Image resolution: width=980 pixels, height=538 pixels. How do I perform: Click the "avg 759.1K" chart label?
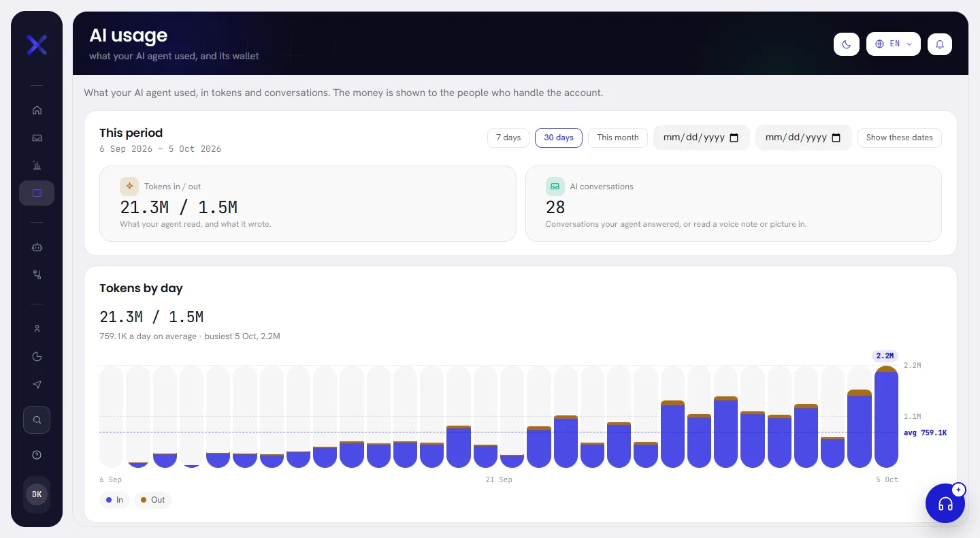pos(925,433)
